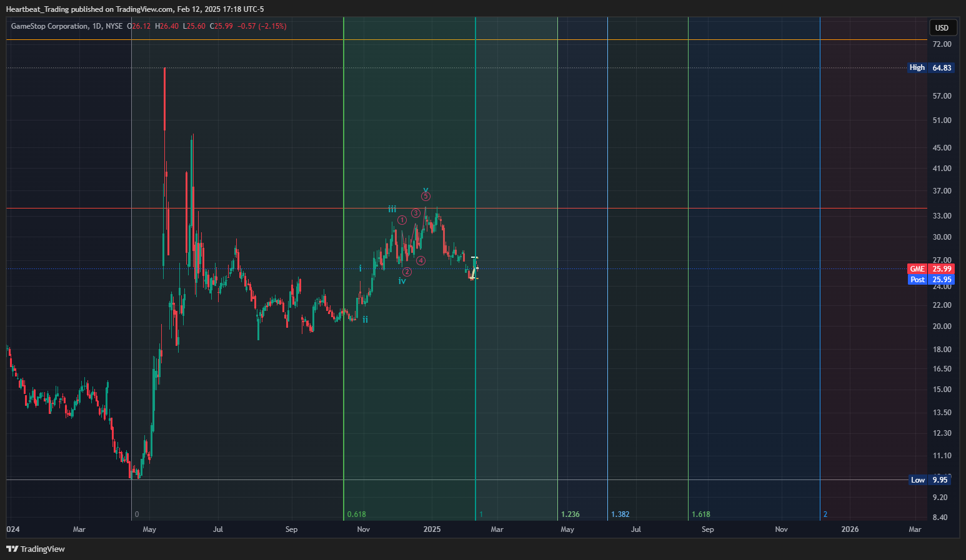The image size is (966, 560).
Task: Click the red GME 25.99 price tag
Action: (931, 269)
